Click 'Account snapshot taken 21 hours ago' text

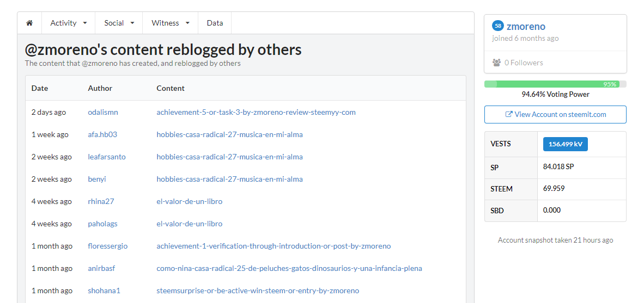point(555,240)
